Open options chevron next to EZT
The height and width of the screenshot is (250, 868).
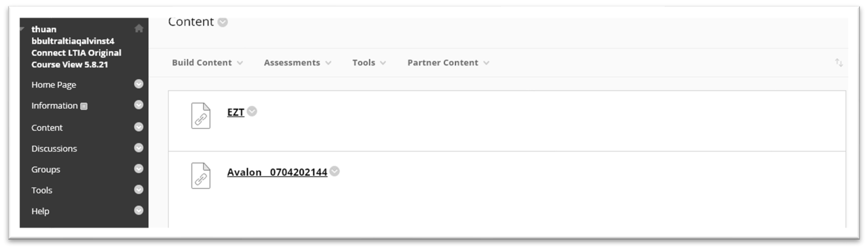[252, 111]
